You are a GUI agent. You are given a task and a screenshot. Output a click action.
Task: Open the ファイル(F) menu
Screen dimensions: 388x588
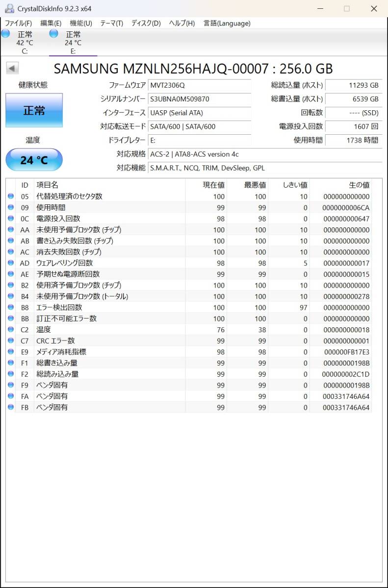coord(18,23)
